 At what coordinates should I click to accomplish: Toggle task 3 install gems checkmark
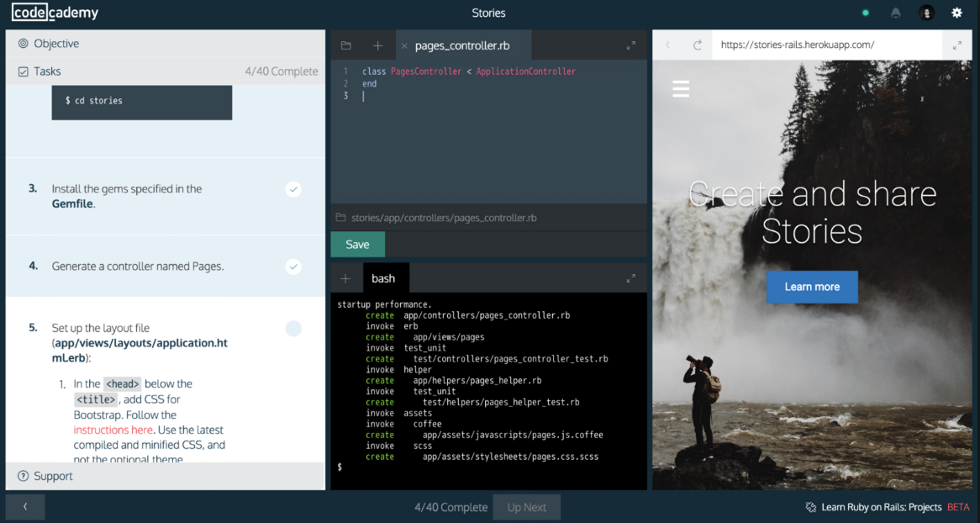(293, 189)
